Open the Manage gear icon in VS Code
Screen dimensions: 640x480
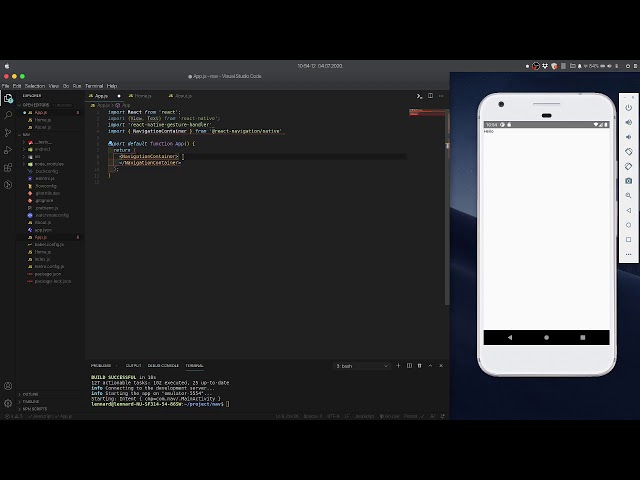pyautogui.click(x=8, y=404)
